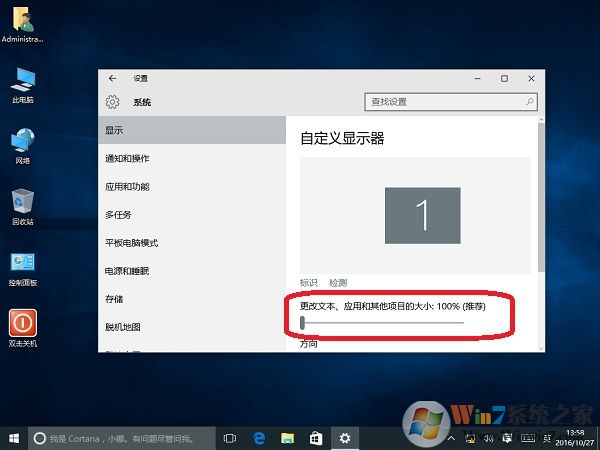Screen dimensions: 600x450
Task: Open the clock showing 13:58
Action: [575, 438]
